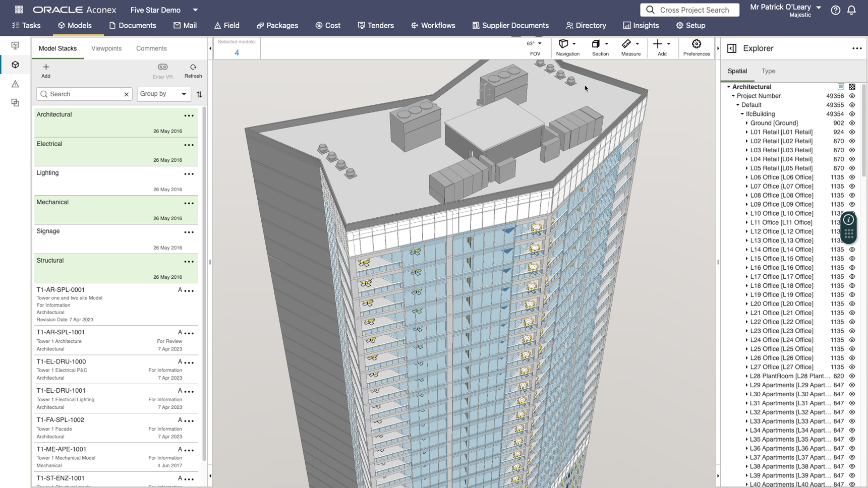Image resolution: width=868 pixels, height=488 pixels.
Task: Expand the L01 Retail tree node
Action: pos(747,132)
